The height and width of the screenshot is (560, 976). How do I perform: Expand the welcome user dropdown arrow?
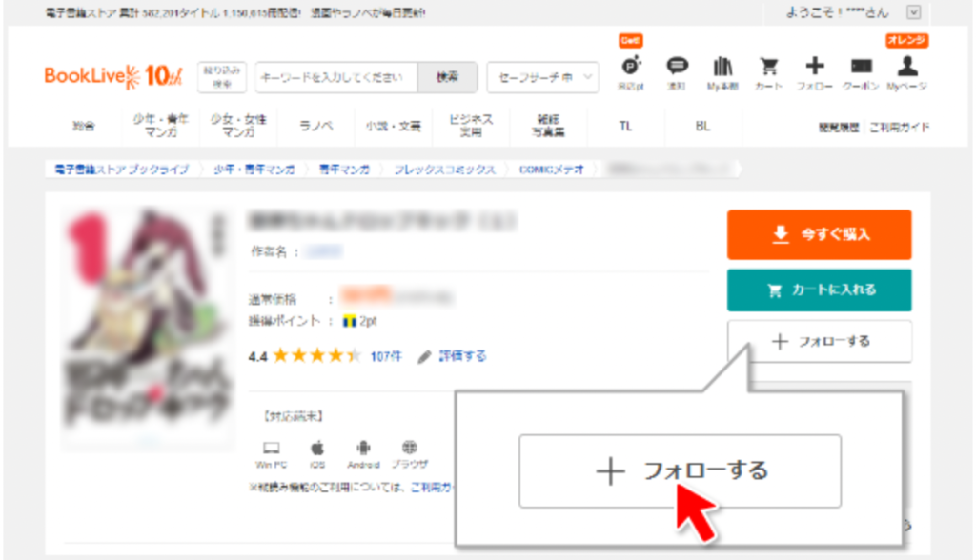coord(913,11)
